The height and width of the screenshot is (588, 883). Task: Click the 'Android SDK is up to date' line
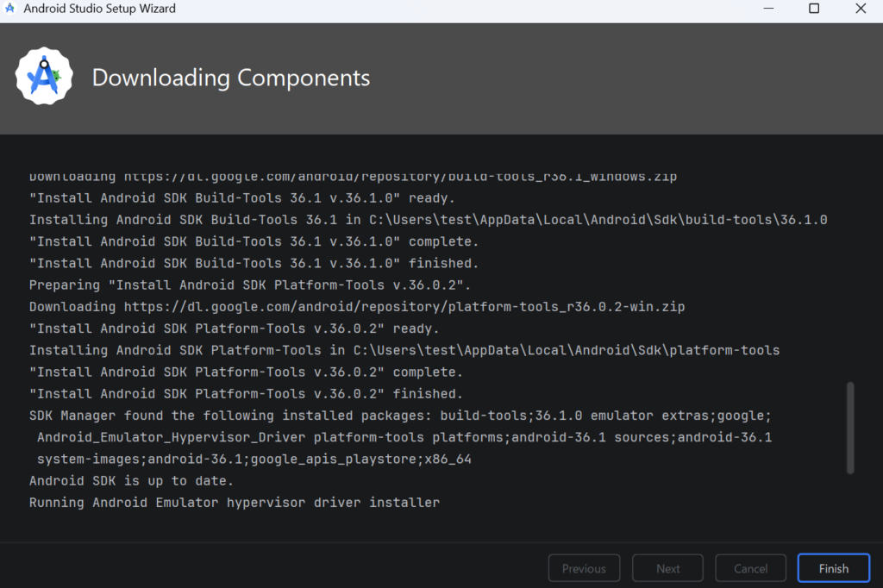131,480
